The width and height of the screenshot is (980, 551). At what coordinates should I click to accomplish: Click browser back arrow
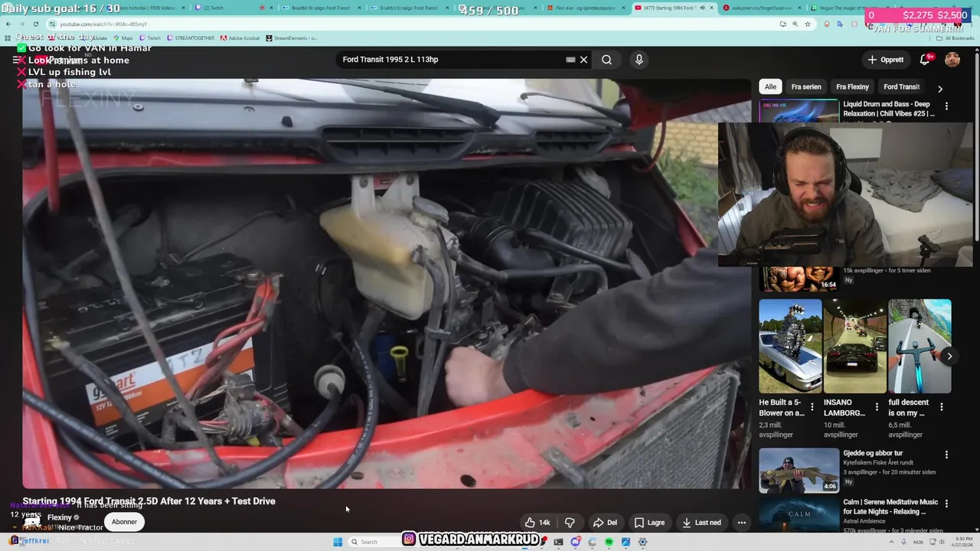click(8, 24)
